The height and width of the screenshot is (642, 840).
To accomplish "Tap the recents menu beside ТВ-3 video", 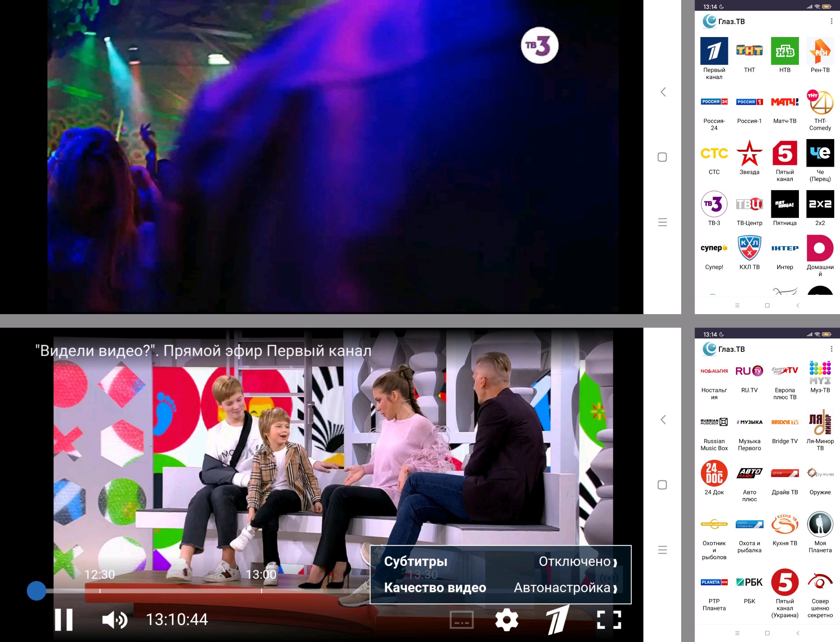I will point(662,222).
